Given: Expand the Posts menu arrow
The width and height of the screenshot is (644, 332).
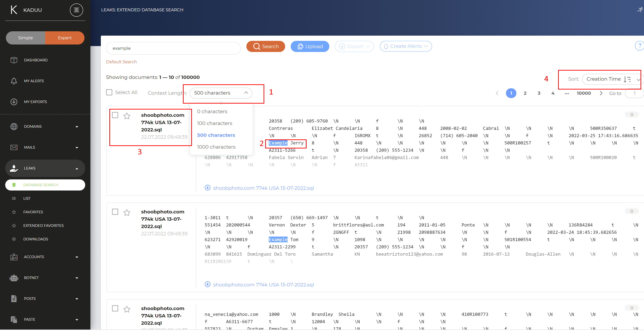Looking at the screenshot, I should (x=77, y=299).
